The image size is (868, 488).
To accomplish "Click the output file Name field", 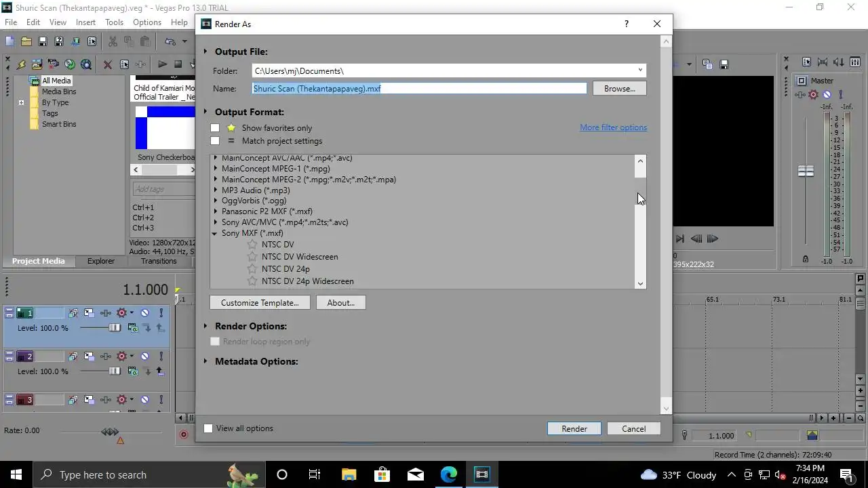I will pos(419,89).
